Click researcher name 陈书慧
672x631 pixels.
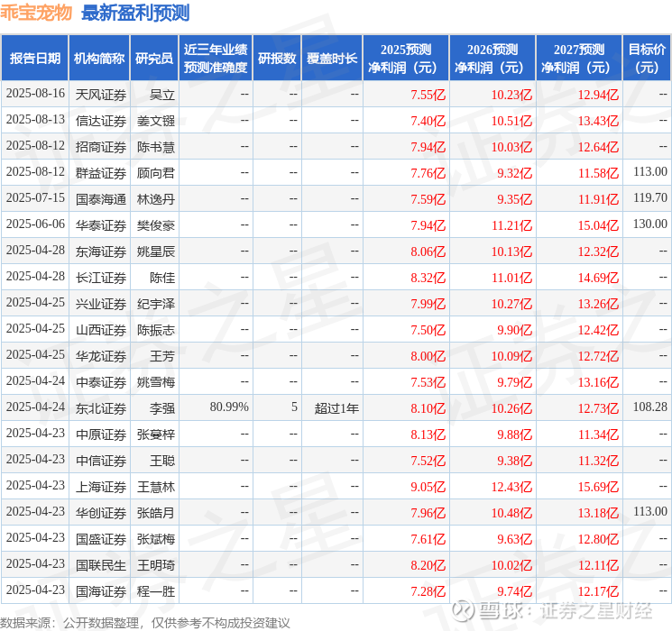155,147
